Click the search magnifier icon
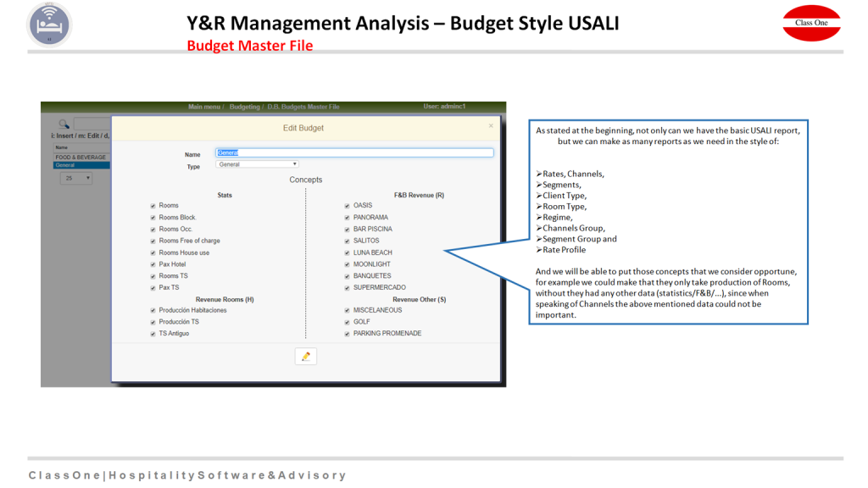 click(x=64, y=124)
